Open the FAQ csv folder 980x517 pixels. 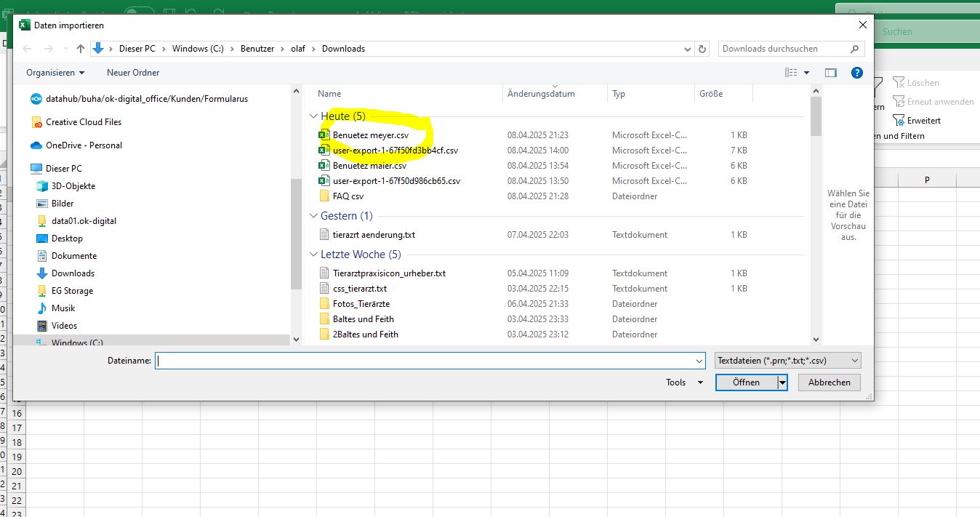348,196
